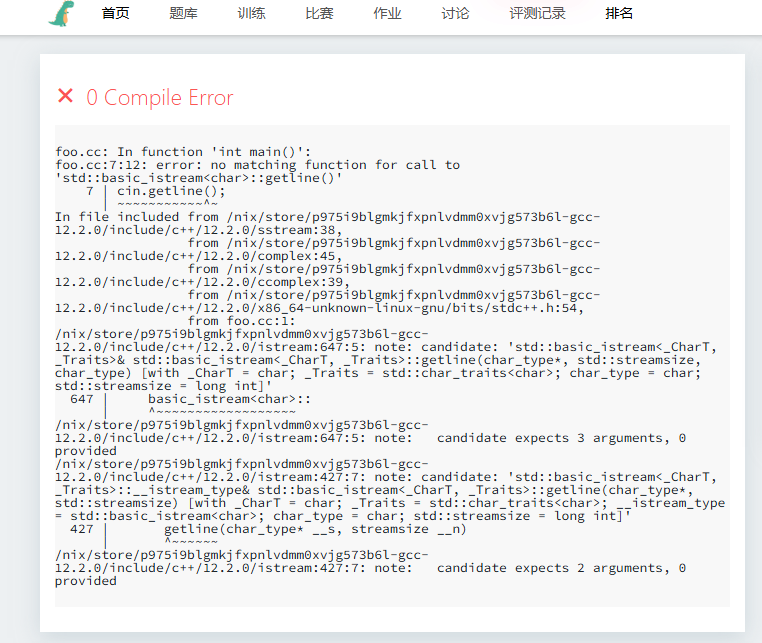Select 训练 in the navigation bar

coord(251,14)
